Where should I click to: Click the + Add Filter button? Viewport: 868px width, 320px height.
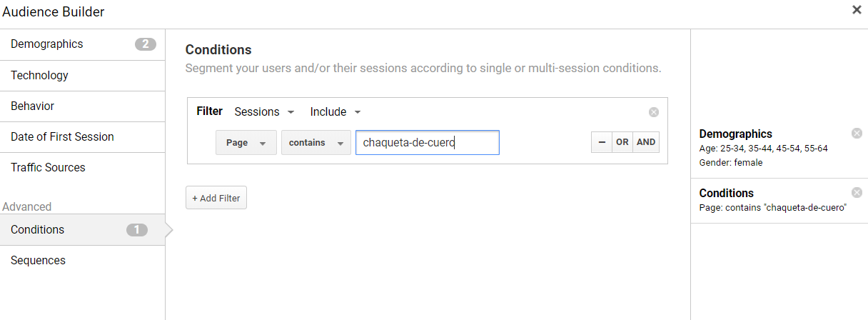pos(216,198)
